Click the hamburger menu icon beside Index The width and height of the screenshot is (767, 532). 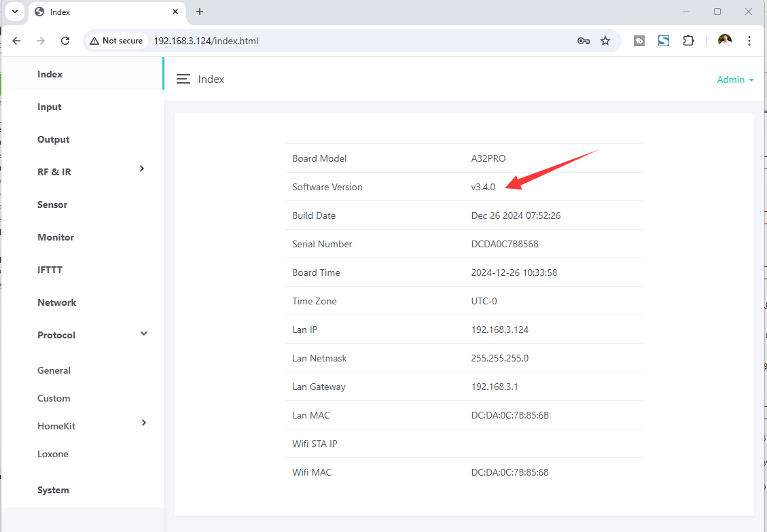183,79
